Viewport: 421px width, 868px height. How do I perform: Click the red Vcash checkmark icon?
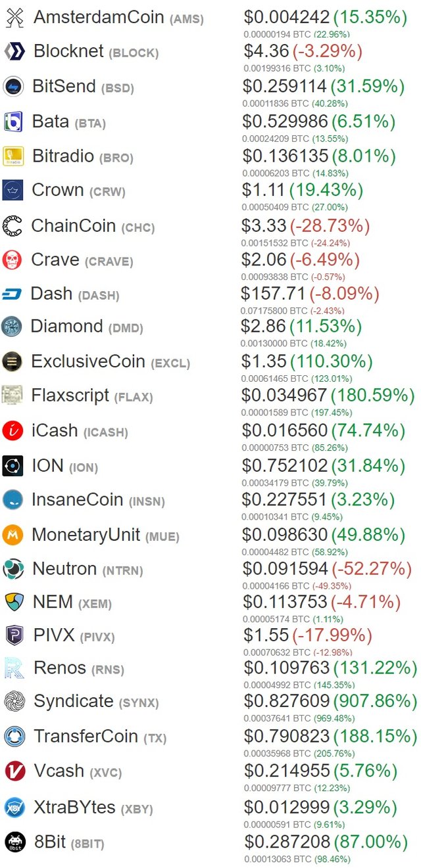[14, 771]
